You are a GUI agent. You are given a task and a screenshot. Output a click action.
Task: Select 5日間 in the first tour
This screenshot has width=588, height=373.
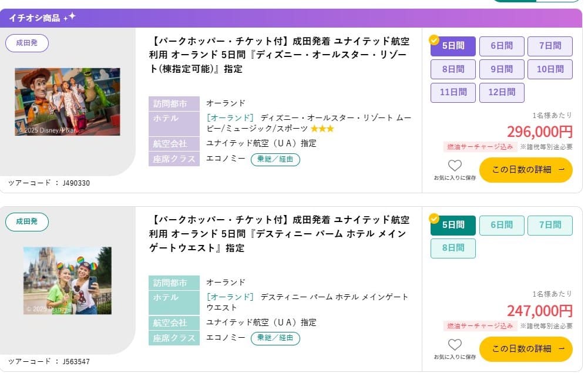pyautogui.click(x=453, y=46)
